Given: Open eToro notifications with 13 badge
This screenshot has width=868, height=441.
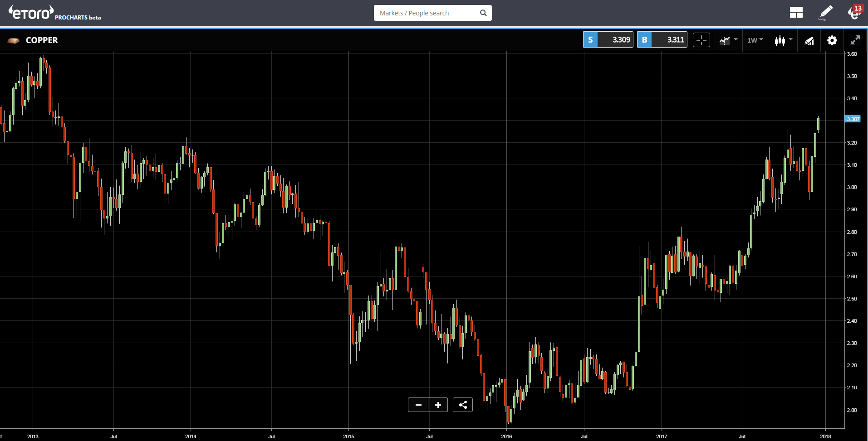Looking at the screenshot, I should 855,12.
